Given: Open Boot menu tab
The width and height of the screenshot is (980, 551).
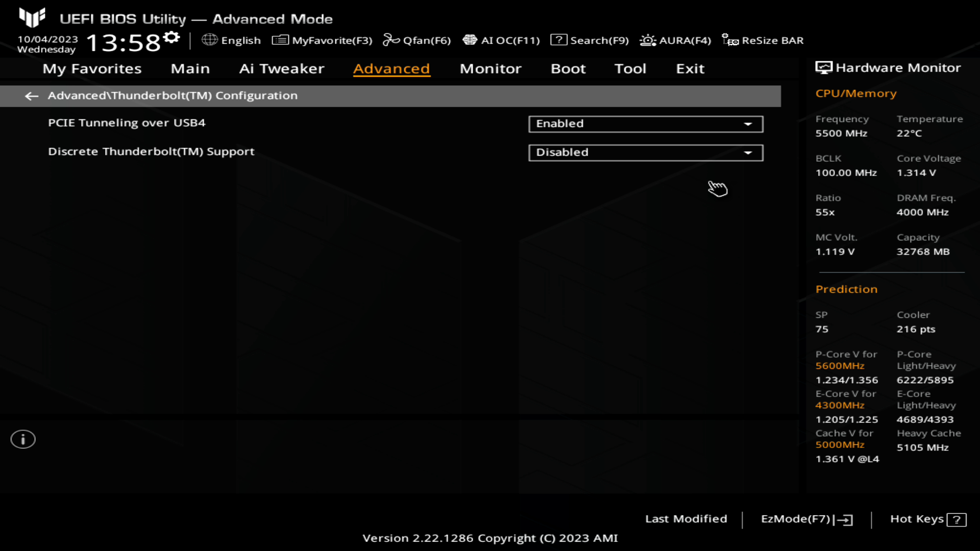Looking at the screenshot, I should [569, 68].
